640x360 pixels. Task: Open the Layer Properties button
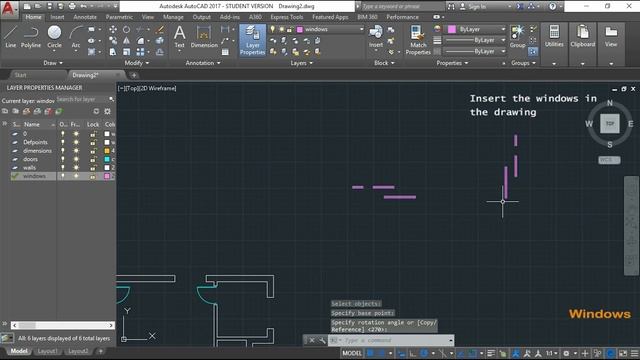point(252,40)
